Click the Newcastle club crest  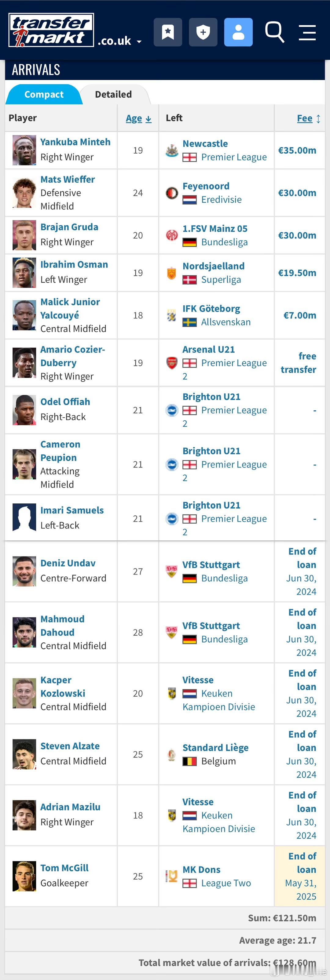tap(172, 151)
